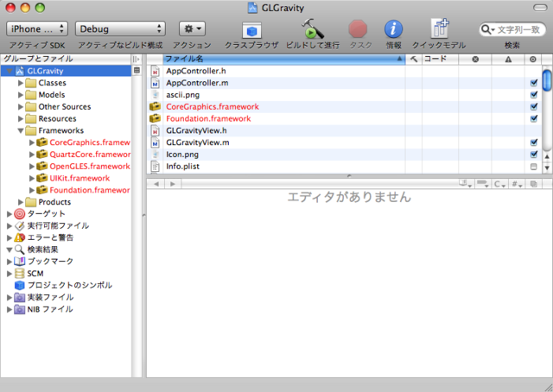Select QuartzCore.framework in sidebar tree
This screenshot has width=553, height=392.
coord(90,155)
